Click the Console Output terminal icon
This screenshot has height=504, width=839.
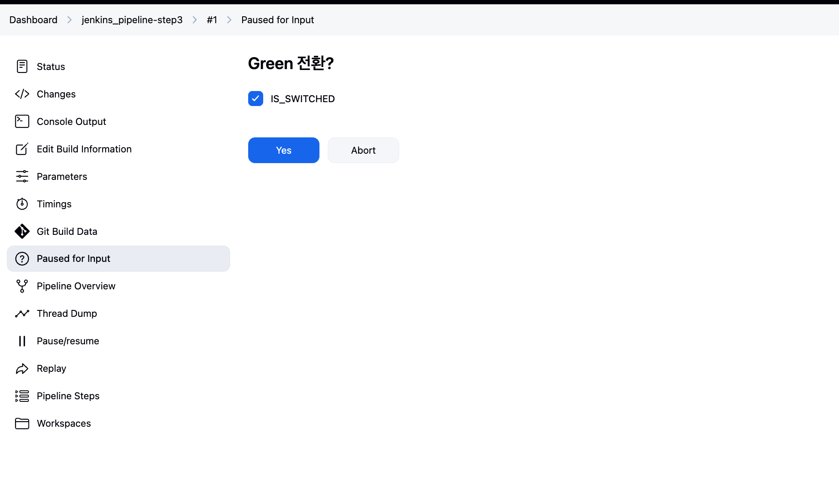click(x=22, y=121)
